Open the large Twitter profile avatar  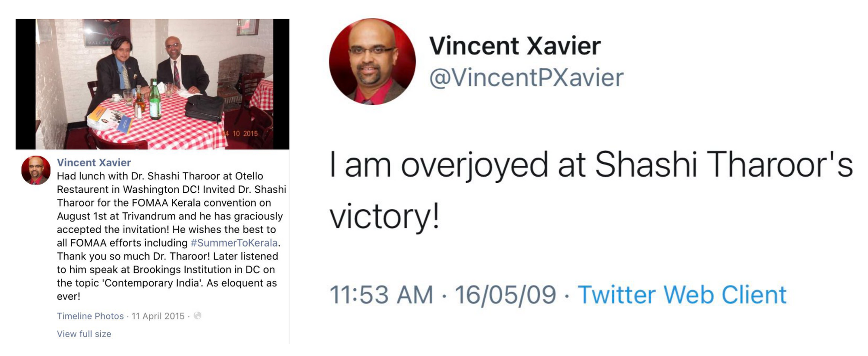pyautogui.click(x=372, y=62)
